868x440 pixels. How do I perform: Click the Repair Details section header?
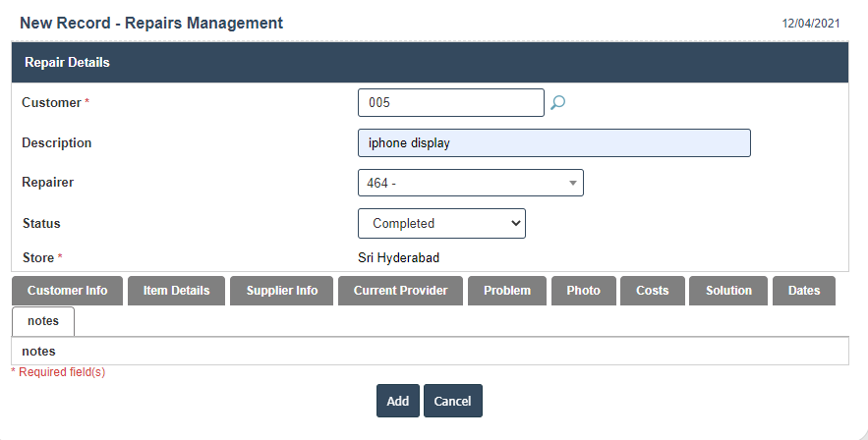click(67, 62)
